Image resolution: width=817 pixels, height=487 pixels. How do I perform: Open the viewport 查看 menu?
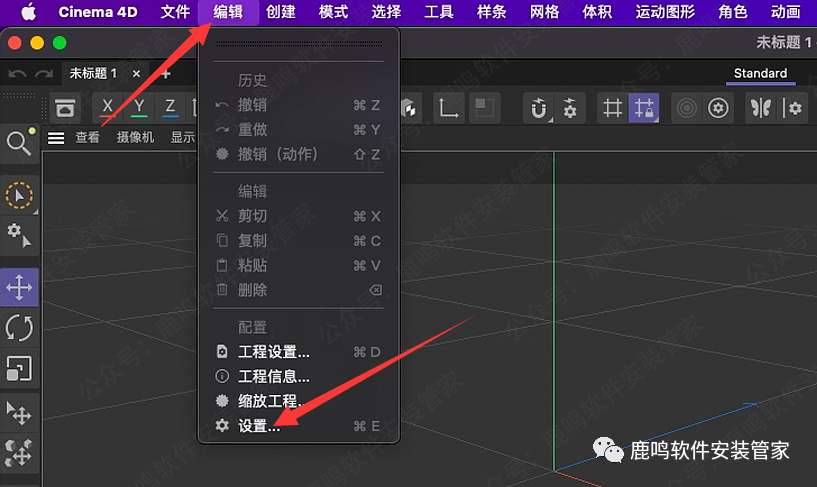click(87, 137)
